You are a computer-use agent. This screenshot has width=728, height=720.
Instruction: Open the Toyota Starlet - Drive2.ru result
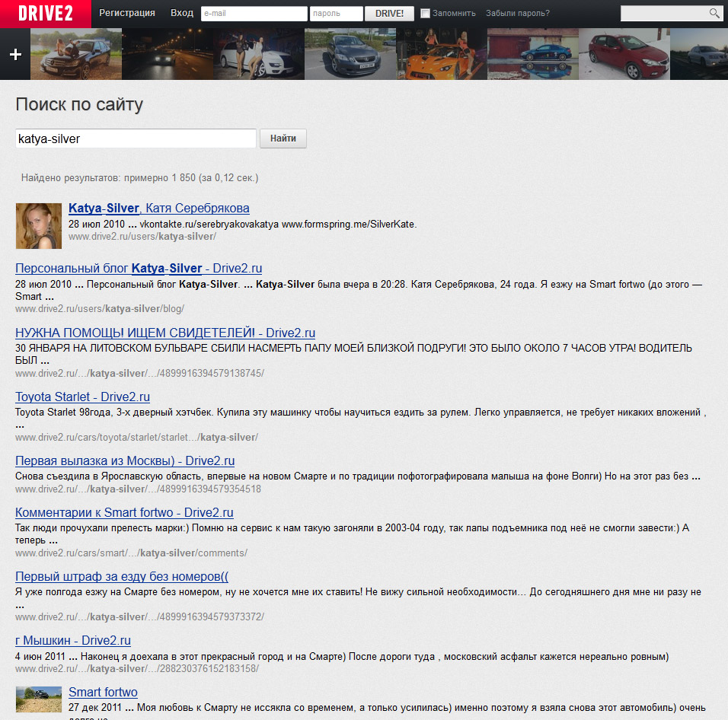coord(83,397)
